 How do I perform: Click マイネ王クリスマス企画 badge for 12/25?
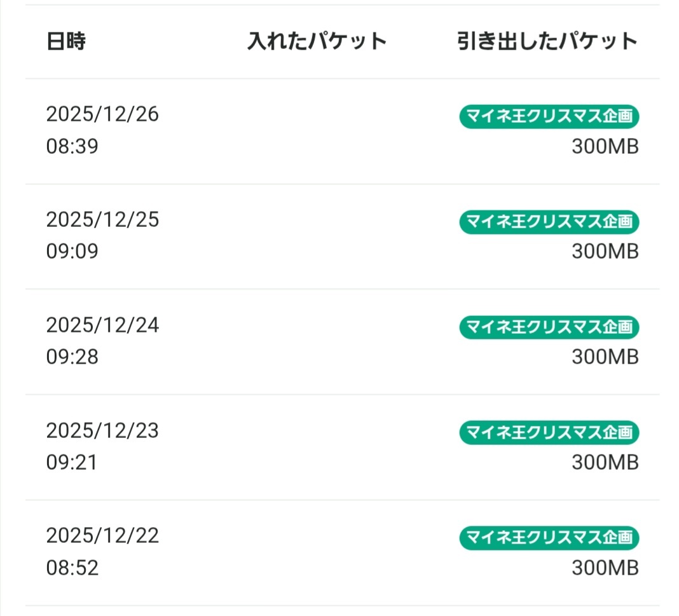pyautogui.click(x=549, y=222)
